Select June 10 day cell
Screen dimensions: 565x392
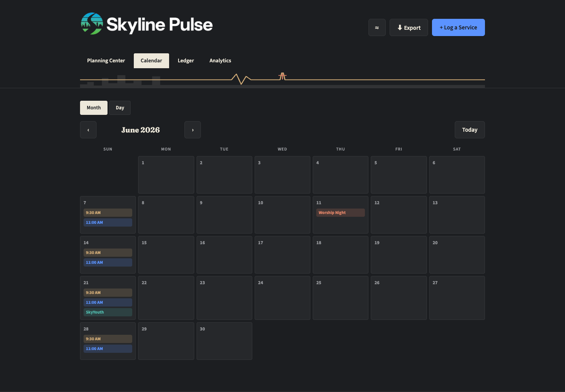tap(282, 215)
